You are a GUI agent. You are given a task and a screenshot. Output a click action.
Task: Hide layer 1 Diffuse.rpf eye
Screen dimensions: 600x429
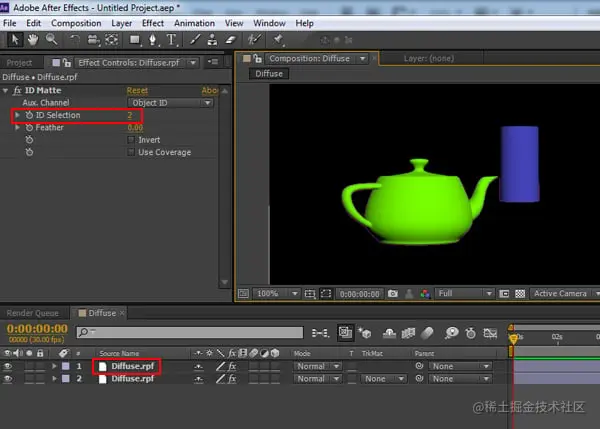7,366
